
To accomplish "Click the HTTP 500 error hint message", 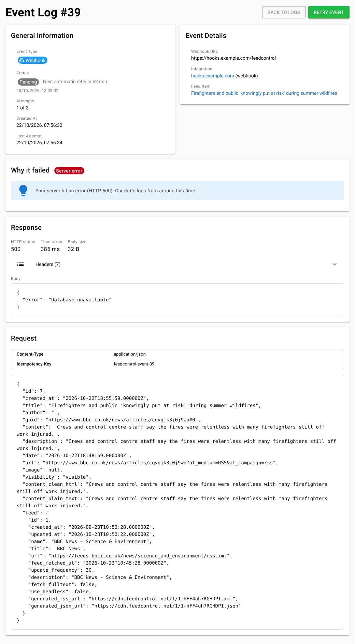I will coord(116,191).
